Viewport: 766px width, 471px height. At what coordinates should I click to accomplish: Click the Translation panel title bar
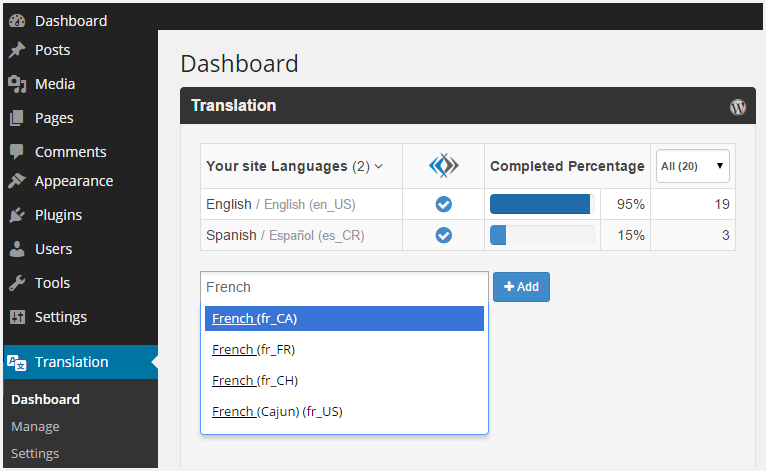(x=468, y=106)
